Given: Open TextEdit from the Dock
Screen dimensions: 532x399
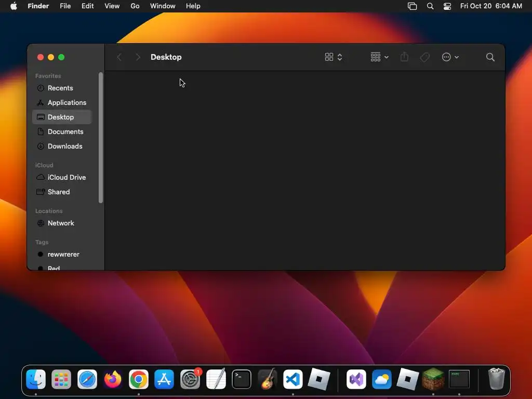Looking at the screenshot, I should (x=216, y=379).
